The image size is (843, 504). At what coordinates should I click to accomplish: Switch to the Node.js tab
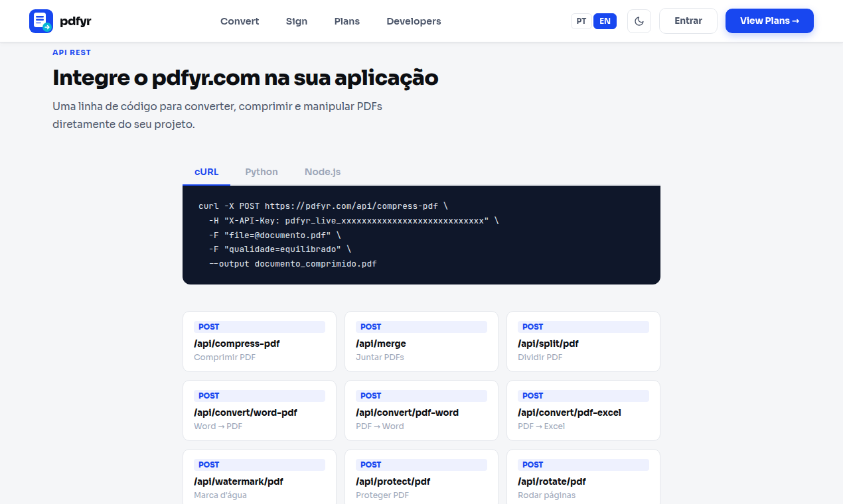pos(323,172)
